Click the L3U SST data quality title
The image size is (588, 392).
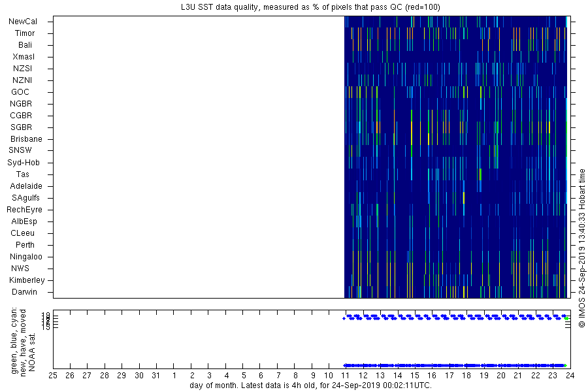tap(310, 7)
